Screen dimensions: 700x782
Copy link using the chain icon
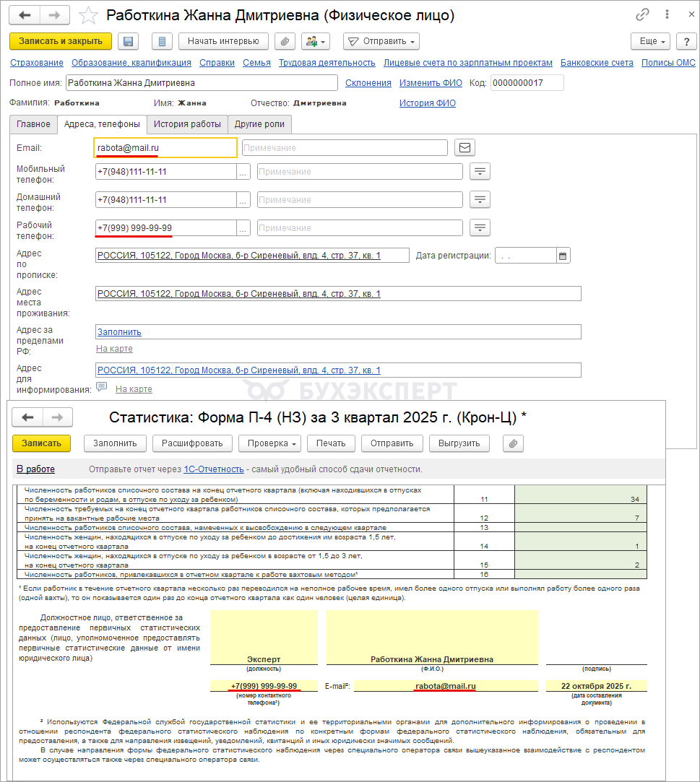[642, 14]
